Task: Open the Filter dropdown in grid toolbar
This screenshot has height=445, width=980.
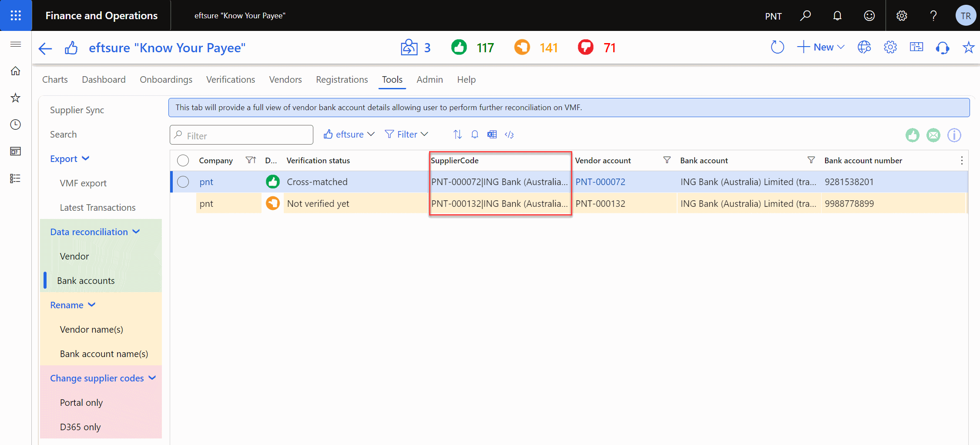Action: click(x=407, y=135)
